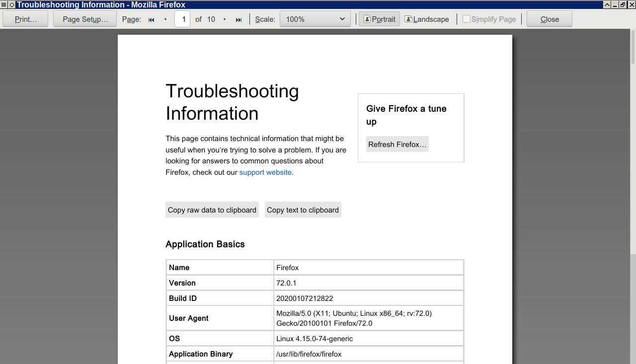Click the page number input field
The height and width of the screenshot is (364, 636).
coord(182,19)
